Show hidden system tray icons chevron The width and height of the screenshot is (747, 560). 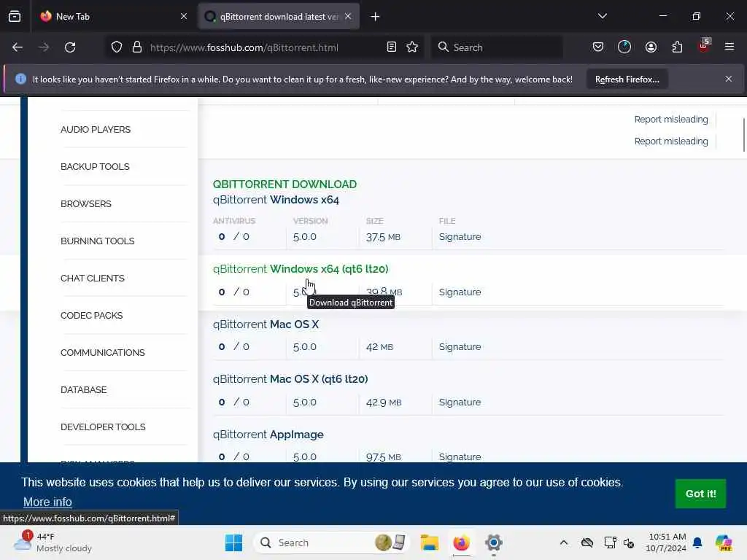pyautogui.click(x=564, y=542)
